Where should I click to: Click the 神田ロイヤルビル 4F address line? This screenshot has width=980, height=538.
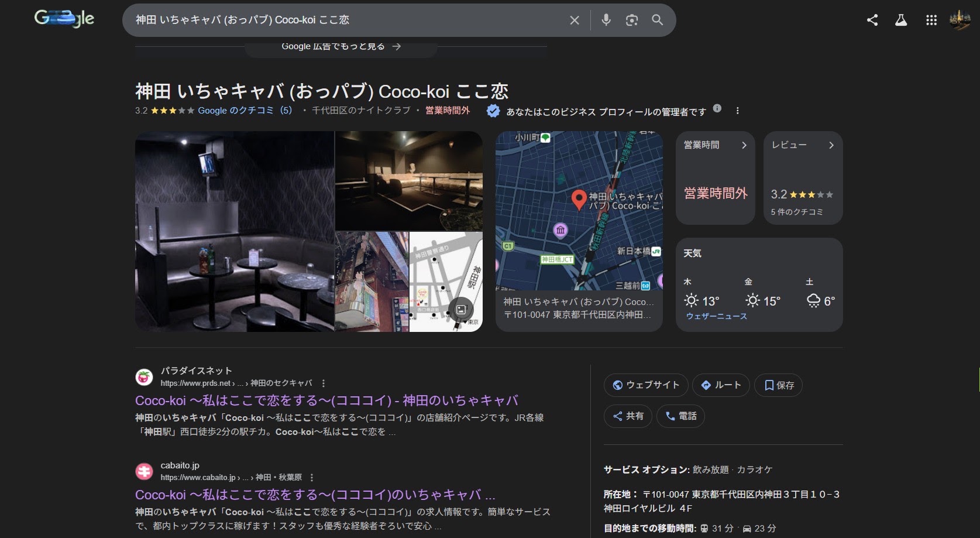(x=648, y=509)
